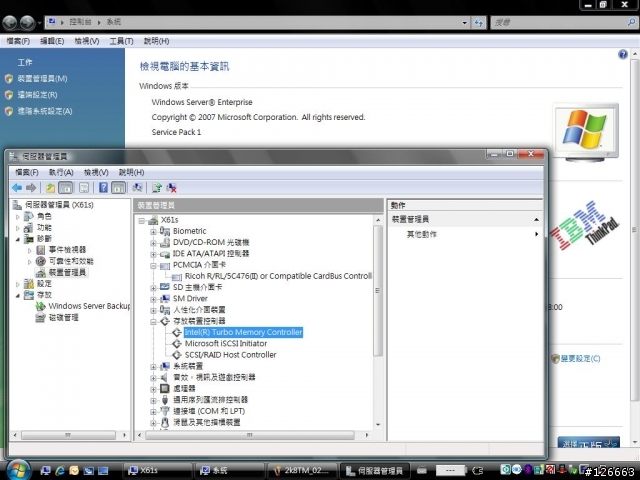
Task: Click the Intel Turbo Memory Controller device icon
Action: tap(176, 333)
